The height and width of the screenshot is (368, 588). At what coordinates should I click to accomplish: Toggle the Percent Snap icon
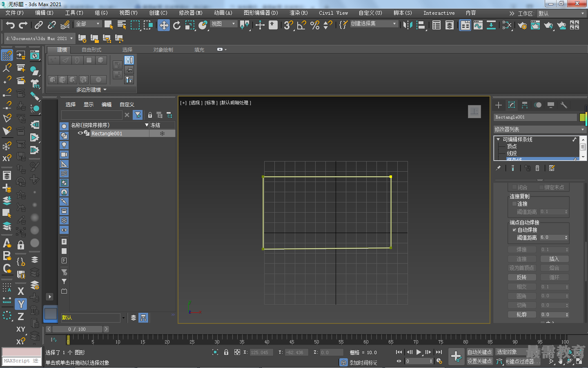tap(315, 25)
